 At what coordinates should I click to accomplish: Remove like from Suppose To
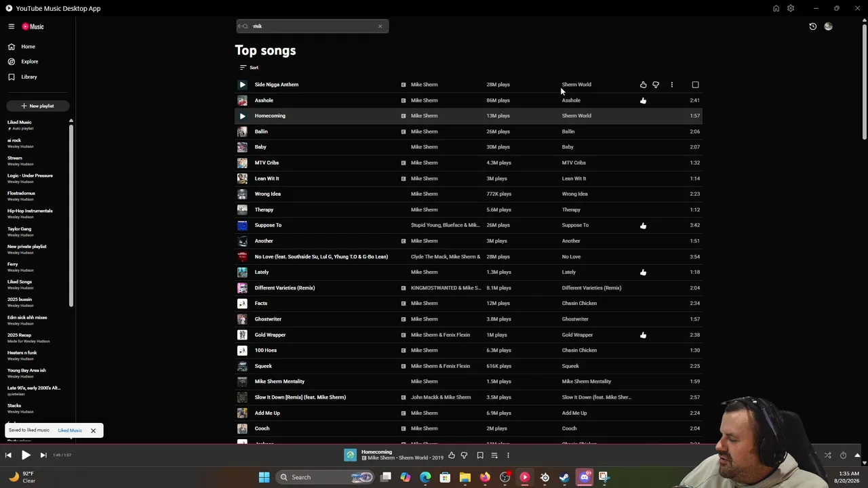643,225
